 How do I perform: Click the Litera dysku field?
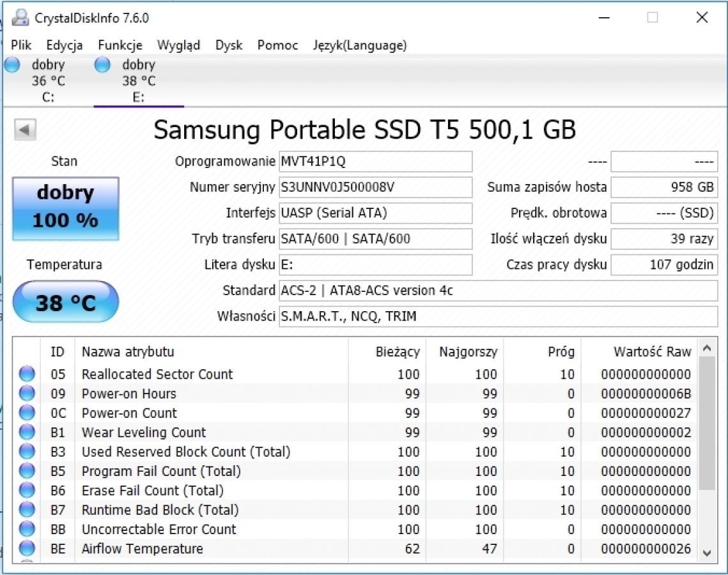[376, 264]
